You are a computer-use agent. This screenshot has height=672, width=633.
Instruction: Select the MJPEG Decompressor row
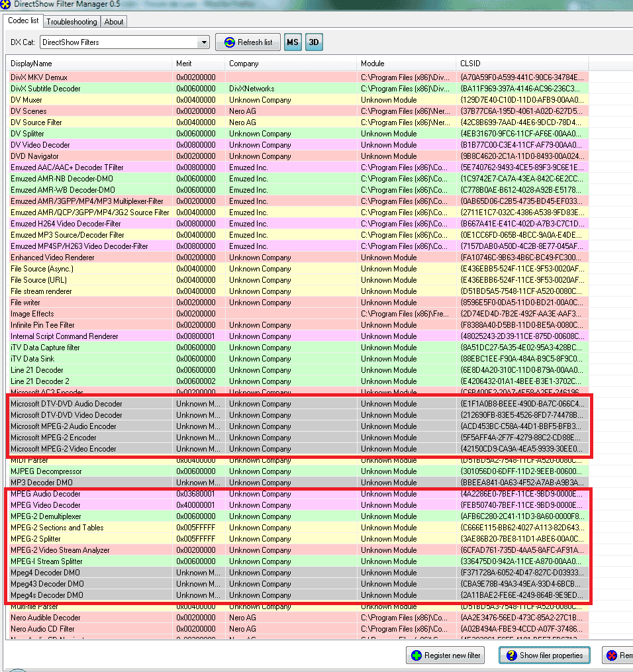point(299,471)
